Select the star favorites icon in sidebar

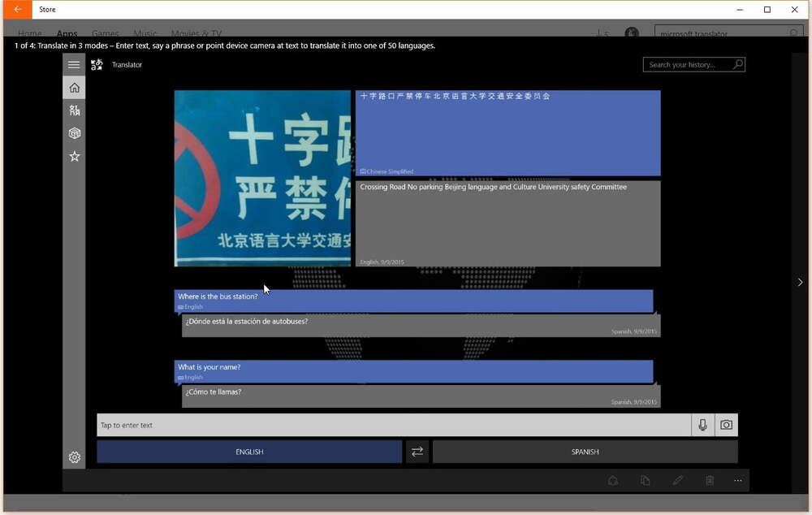(x=74, y=155)
